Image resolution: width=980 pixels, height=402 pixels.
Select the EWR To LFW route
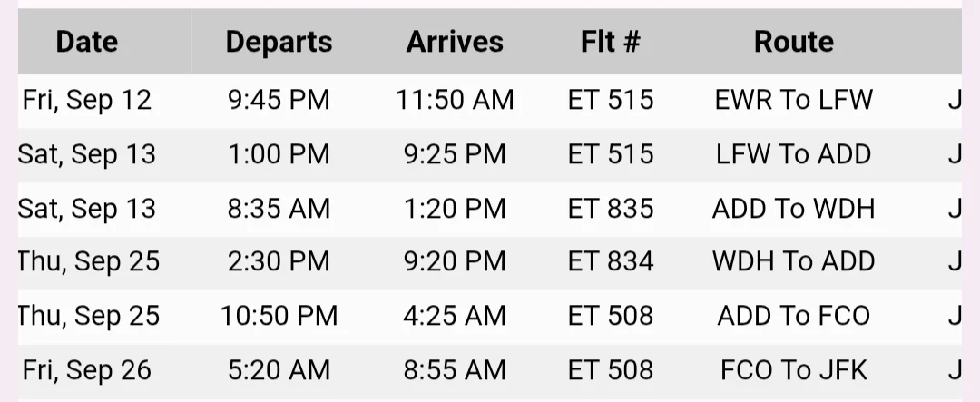coord(794,100)
